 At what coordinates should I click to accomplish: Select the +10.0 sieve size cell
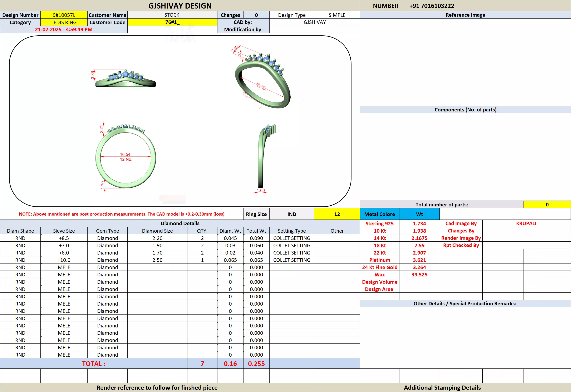(64, 260)
